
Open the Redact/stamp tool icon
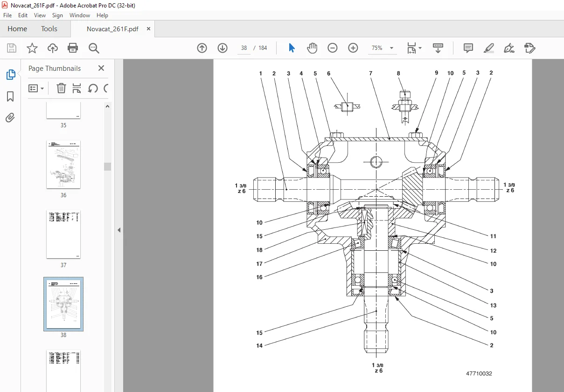click(530, 48)
